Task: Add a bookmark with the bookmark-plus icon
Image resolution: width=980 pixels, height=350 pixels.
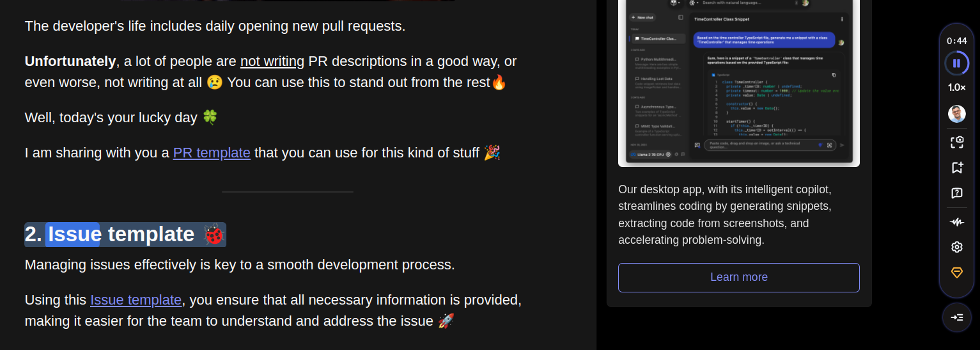Action: point(956,168)
